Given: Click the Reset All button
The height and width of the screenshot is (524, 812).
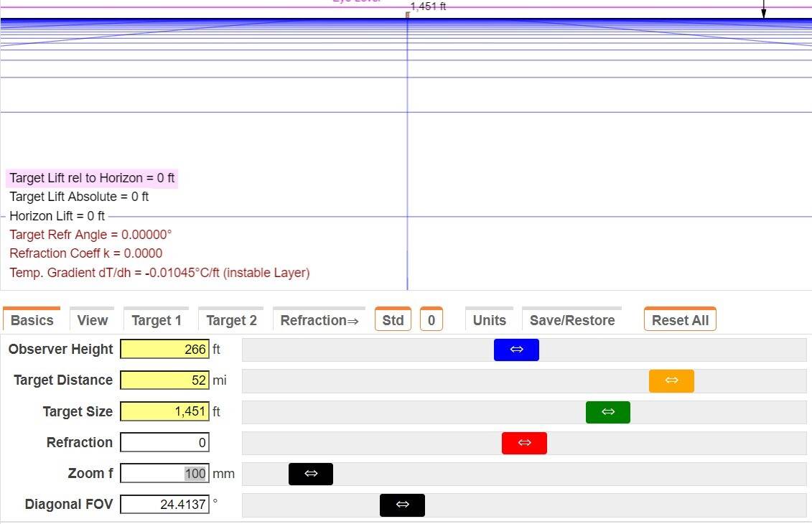Looking at the screenshot, I should 680,320.
